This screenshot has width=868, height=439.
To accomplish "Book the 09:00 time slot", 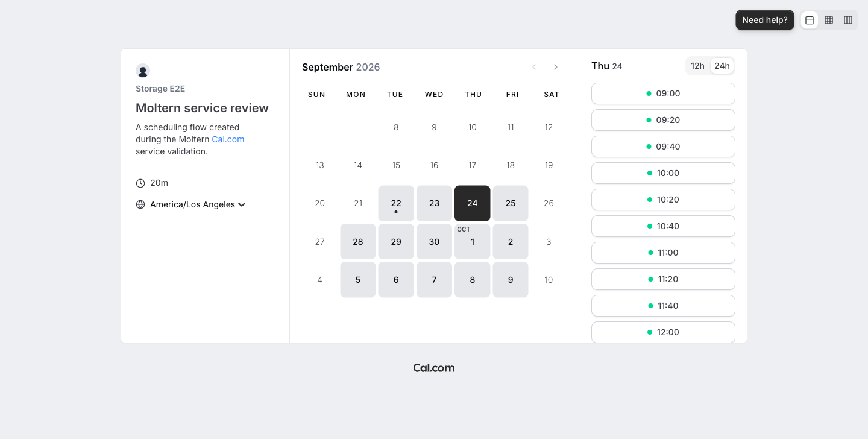I will pos(663,93).
